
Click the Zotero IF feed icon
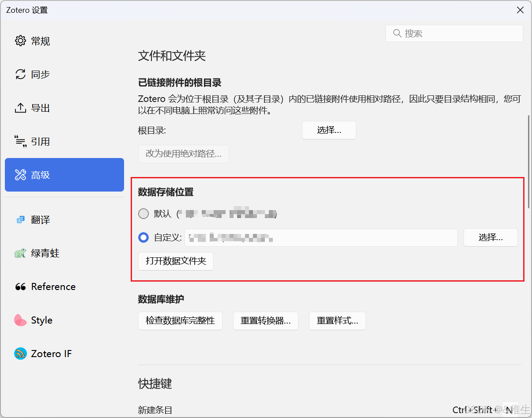pos(20,354)
